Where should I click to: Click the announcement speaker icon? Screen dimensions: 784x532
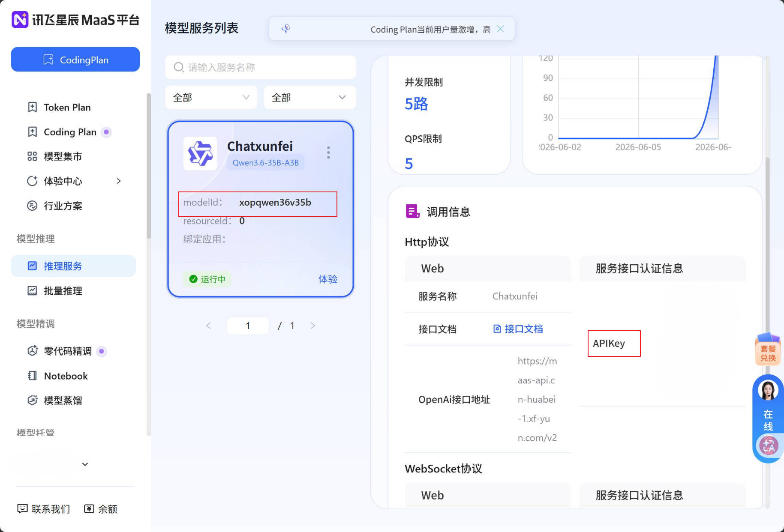[x=285, y=29]
